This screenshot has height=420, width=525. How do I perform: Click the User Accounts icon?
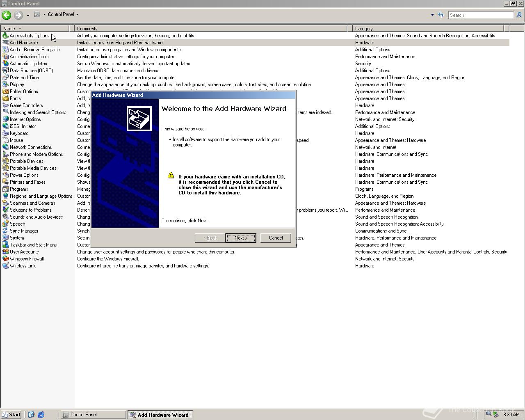click(x=5, y=252)
